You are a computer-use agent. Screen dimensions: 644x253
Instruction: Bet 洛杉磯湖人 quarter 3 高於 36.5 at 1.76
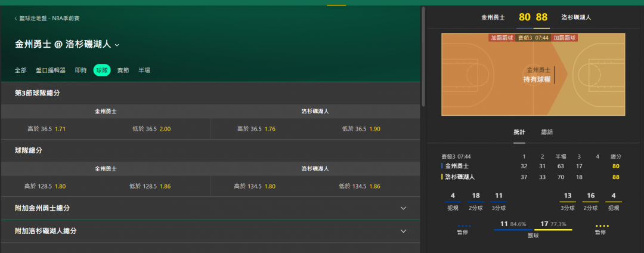click(x=256, y=129)
